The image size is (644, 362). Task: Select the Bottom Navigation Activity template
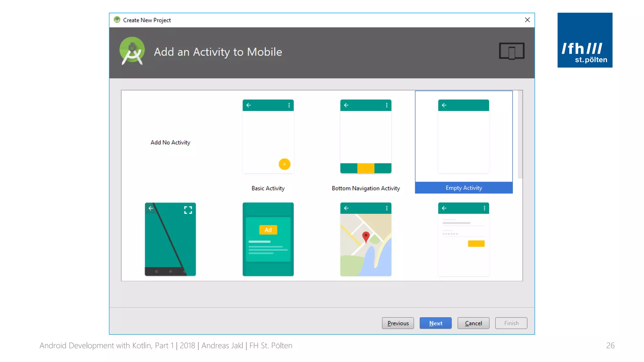[366, 136]
